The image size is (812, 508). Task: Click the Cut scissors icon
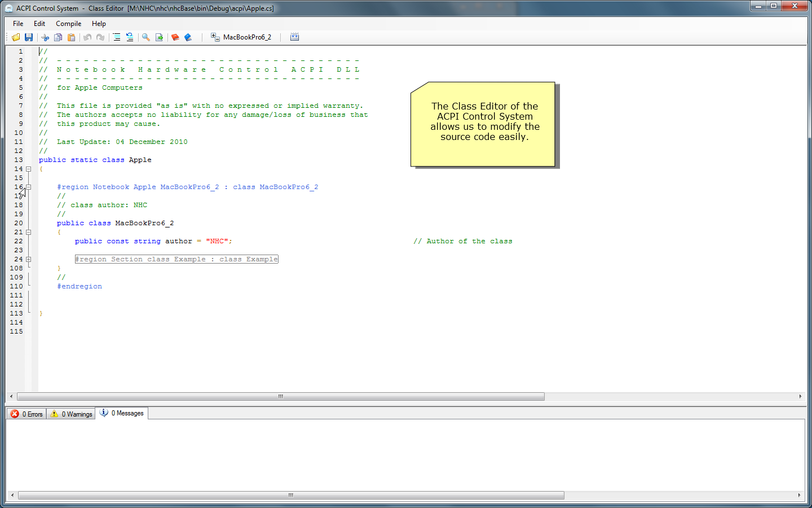point(45,37)
